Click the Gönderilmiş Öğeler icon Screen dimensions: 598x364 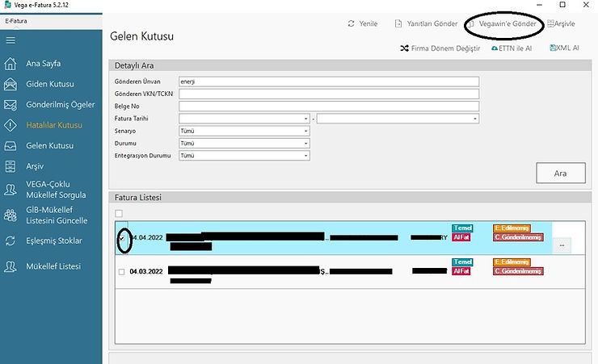[11, 105]
